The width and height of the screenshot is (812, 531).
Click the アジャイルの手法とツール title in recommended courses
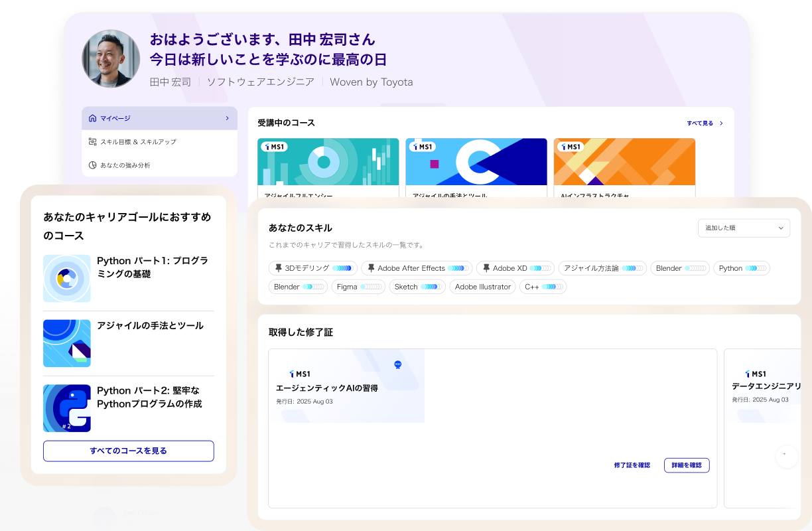point(150,326)
